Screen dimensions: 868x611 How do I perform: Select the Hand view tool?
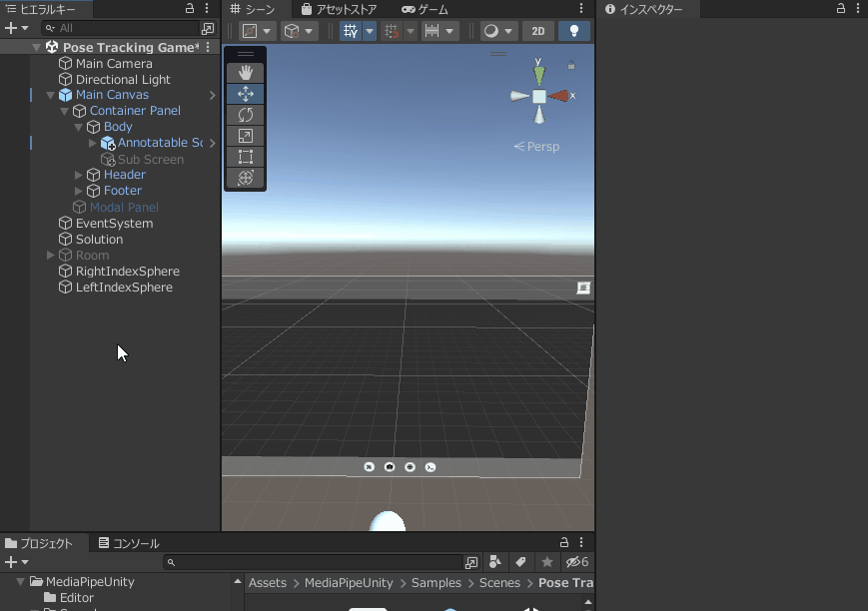point(245,72)
